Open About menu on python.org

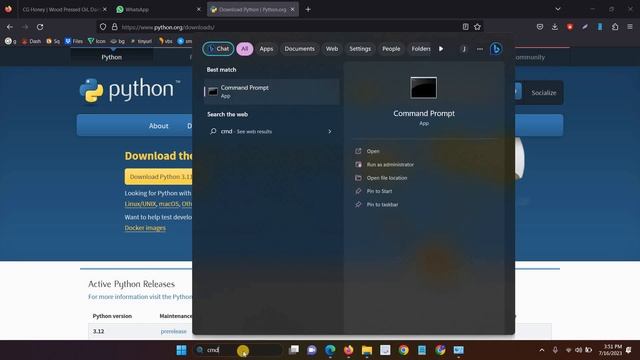[x=158, y=126]
